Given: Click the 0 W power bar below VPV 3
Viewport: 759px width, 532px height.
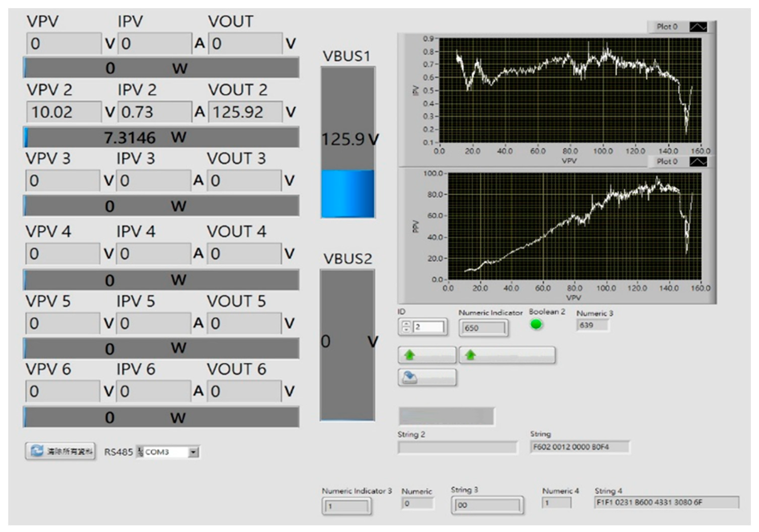Looking at the screenshot, I should click(x=161, y=205).
